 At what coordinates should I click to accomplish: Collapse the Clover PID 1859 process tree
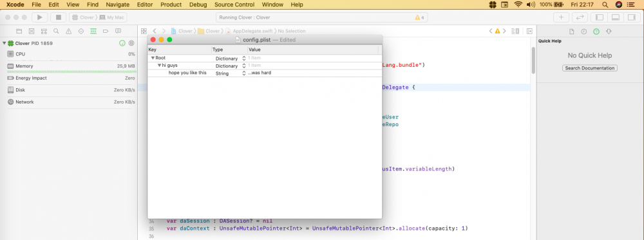4,43
